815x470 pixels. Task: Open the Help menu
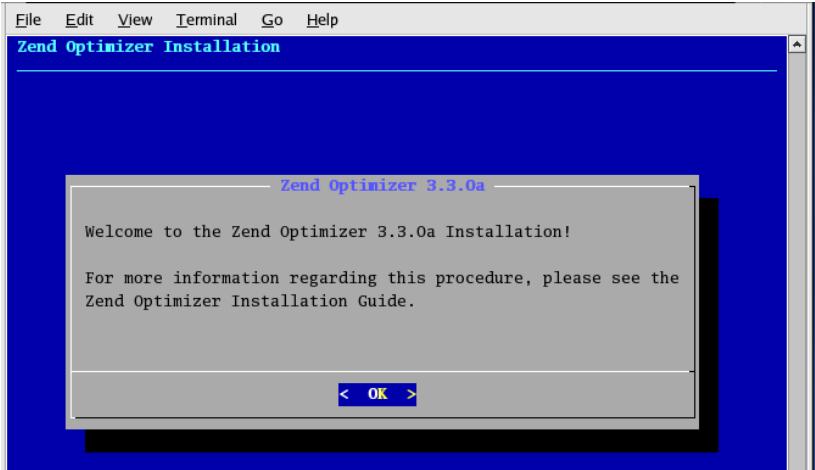[x=322, y=20]
